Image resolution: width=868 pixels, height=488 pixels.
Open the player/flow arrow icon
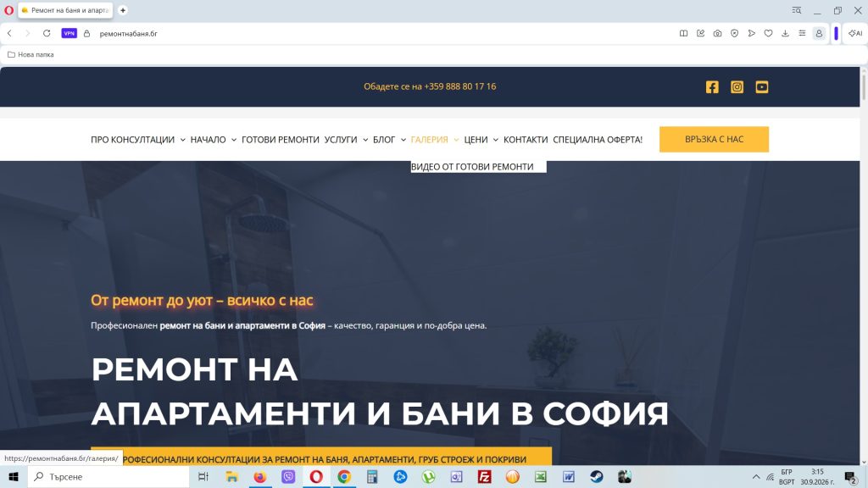(x=751, y=33)
